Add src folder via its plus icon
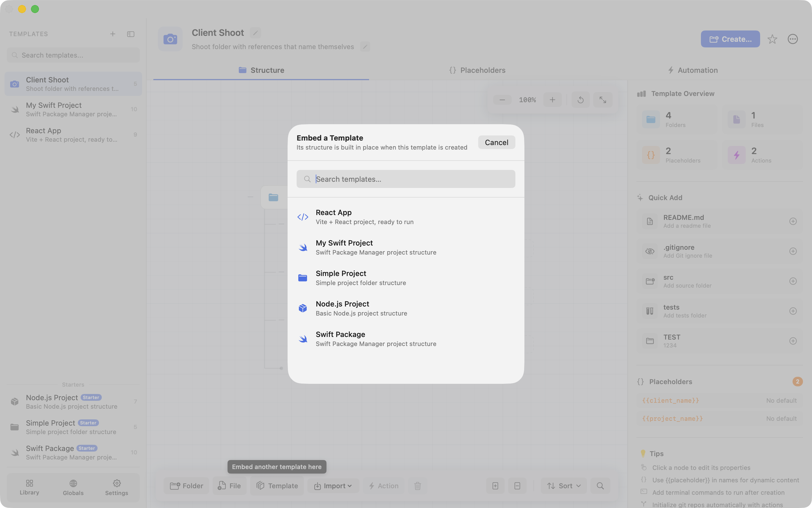Viewport: 812px width, 508px height. click(x=793, y=281)
